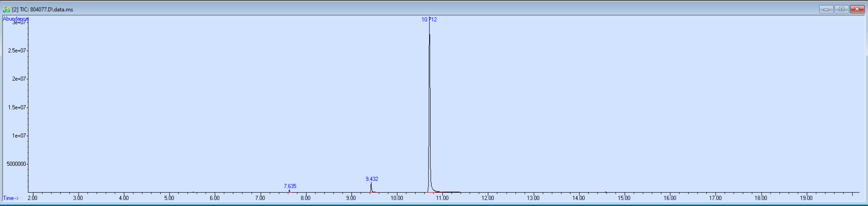
Task: Click the TIC window title bar icon
Action: click(x=6, y=9)
